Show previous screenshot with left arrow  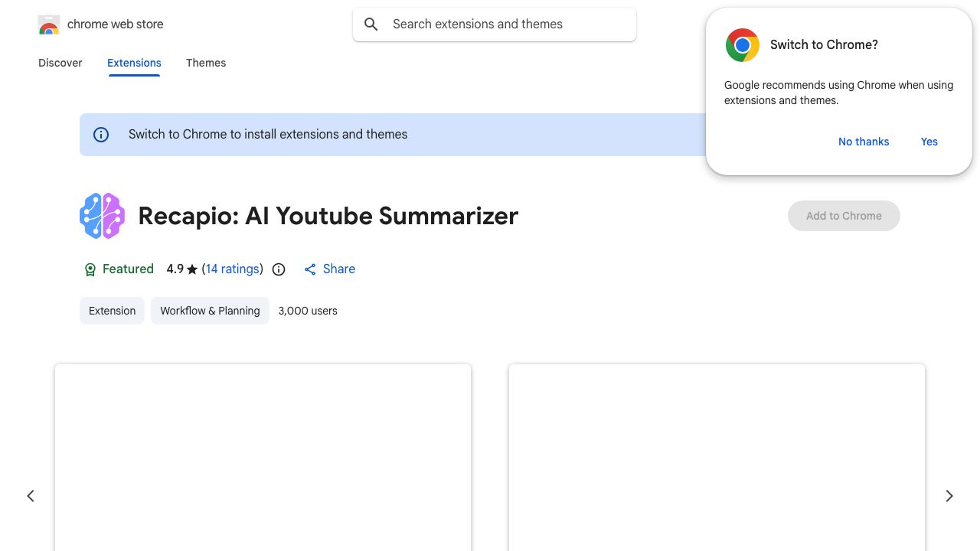31,496
